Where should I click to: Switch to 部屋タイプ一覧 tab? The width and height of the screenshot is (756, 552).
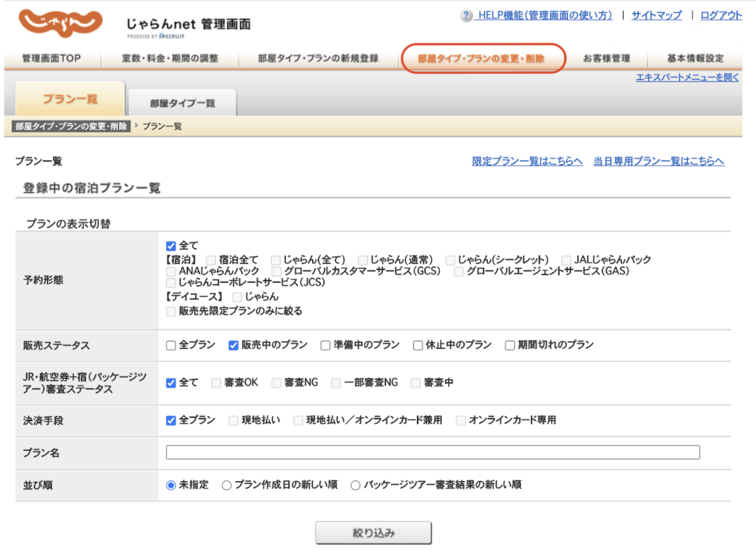pyautogui.click(x=182, y=103)
